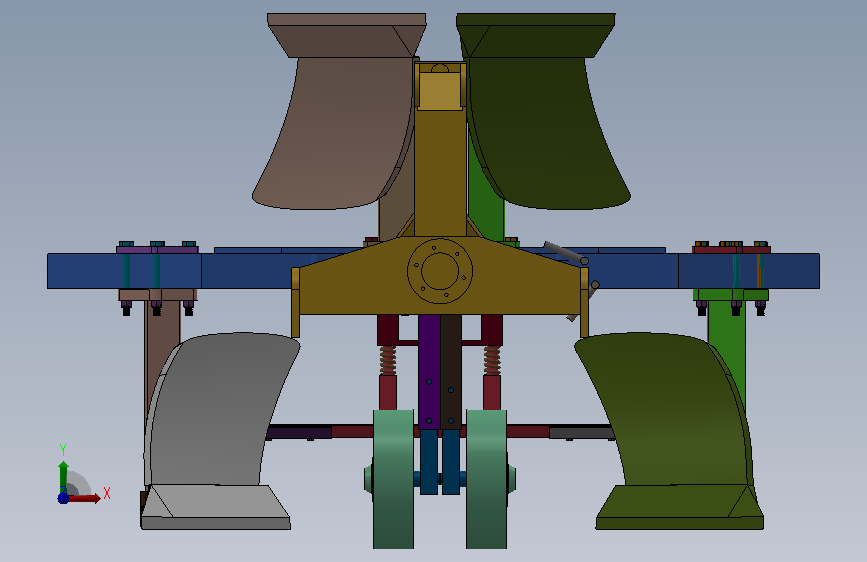Select the right green support wheel
This screenshot has width=867, height=562.
click(486, 479)
